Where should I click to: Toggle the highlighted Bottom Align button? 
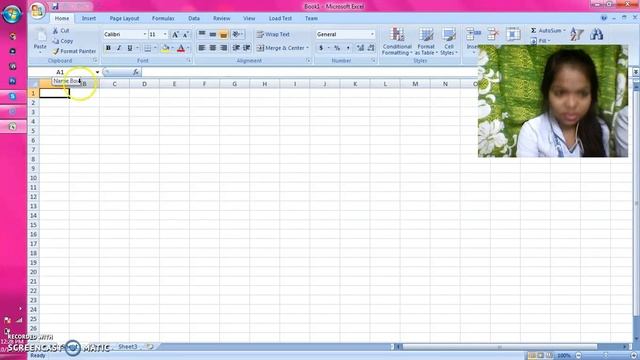coord(223,34)
